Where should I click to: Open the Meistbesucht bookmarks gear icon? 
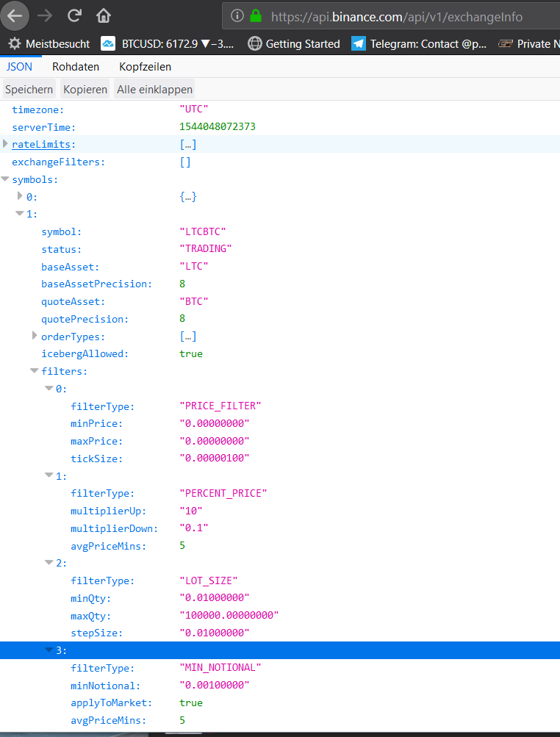pyautogui.click(x=15, y=43)
